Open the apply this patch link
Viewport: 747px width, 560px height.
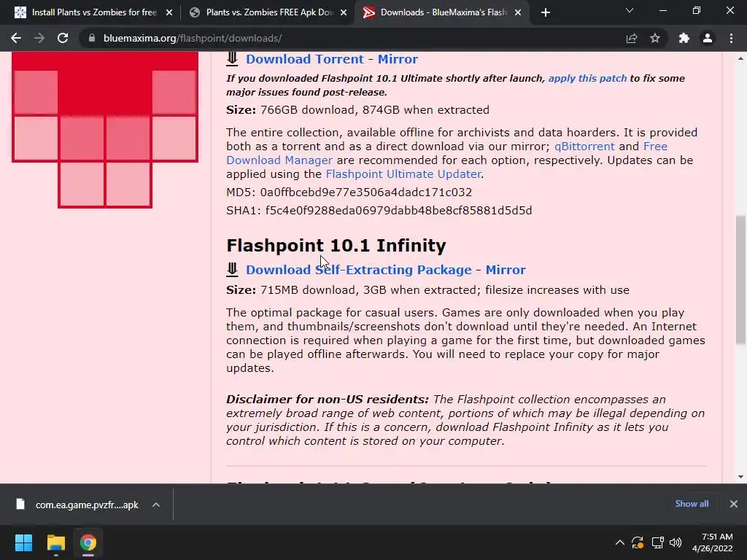pyautogui.click(x=587, y=78)
